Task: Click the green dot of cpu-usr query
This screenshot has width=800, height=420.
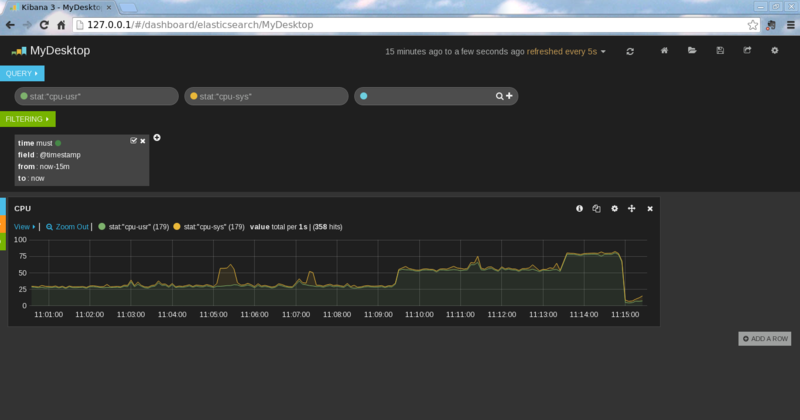Action: [23, 96]
